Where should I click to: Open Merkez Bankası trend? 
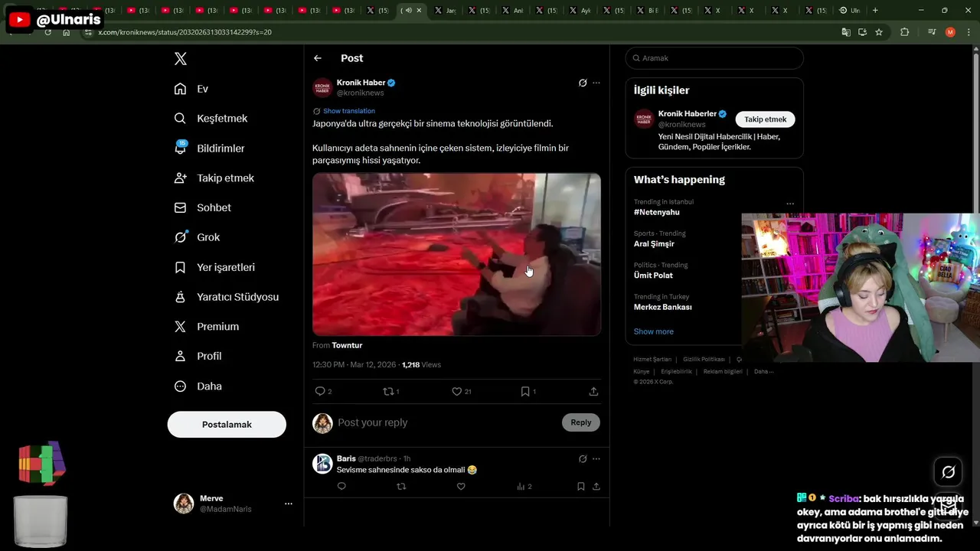[x=663, y=307]
